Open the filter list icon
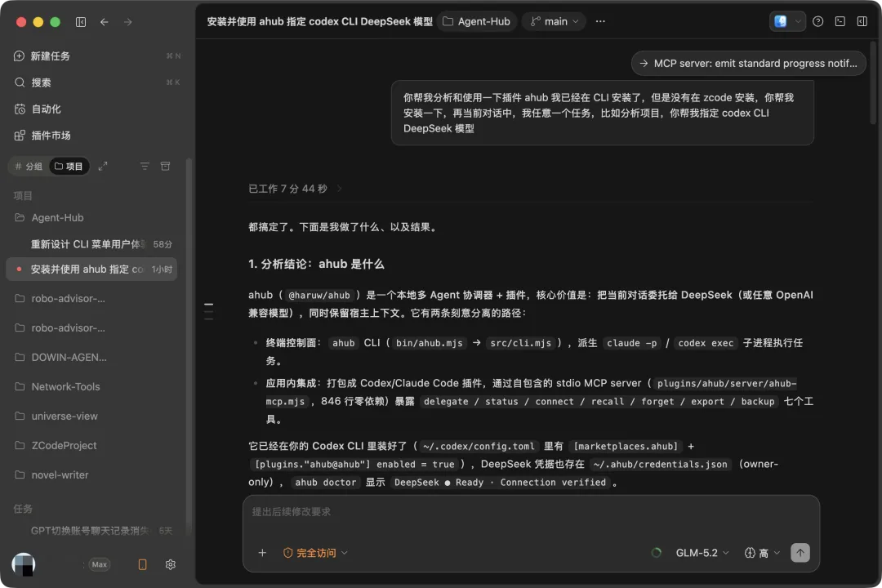Viewport: 882px width, 588px height. (145, 166)
